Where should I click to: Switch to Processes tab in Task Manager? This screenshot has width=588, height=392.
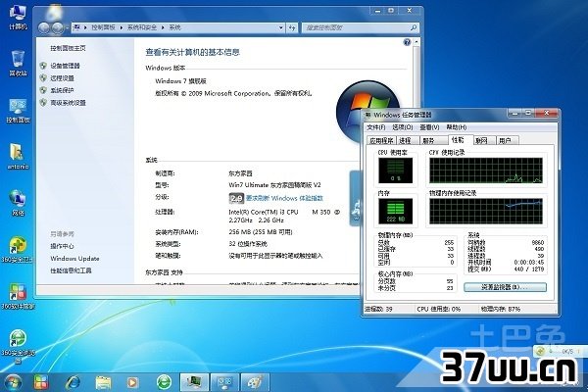tap(408, 140)
